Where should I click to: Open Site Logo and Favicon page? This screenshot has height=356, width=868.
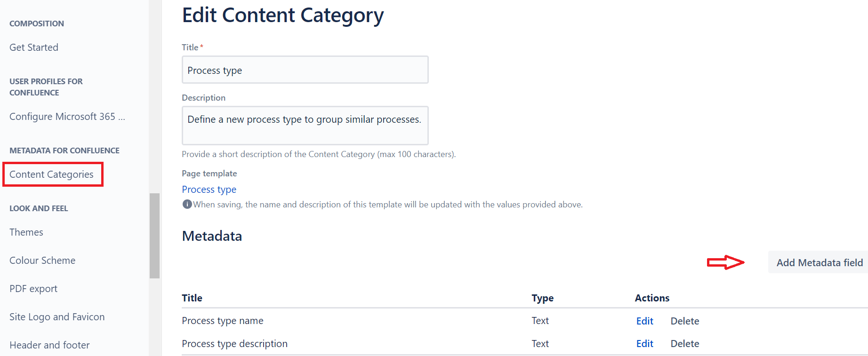tap(57, 317)
